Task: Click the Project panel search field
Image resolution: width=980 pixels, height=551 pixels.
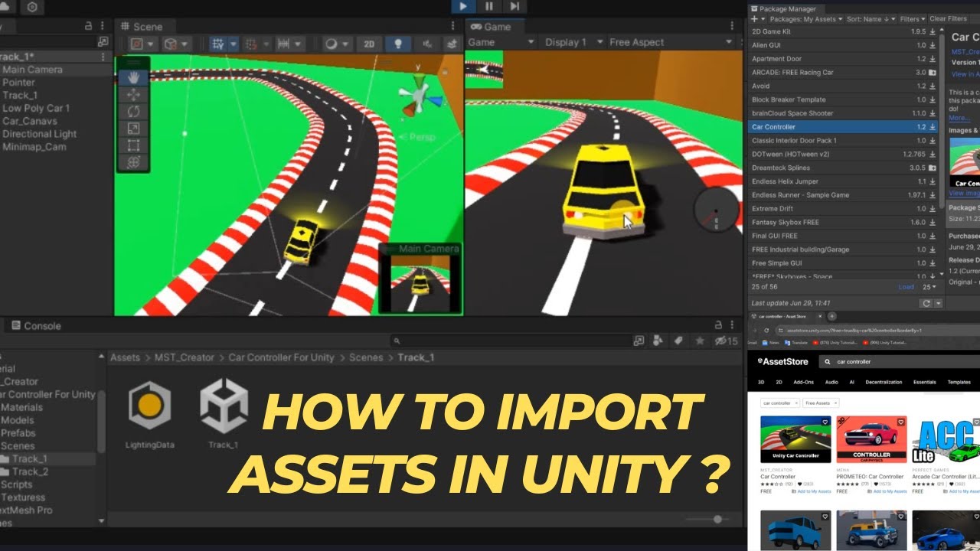Action: 509,341
